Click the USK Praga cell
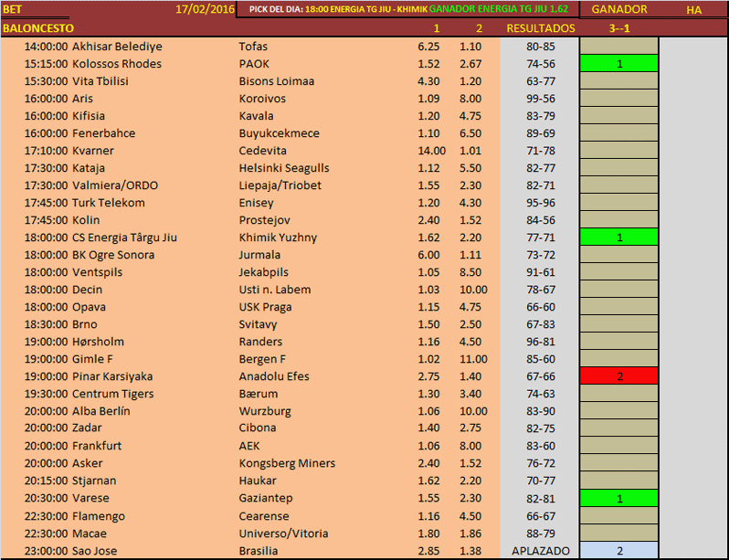729x560 pixels. (x=265, y=307)
